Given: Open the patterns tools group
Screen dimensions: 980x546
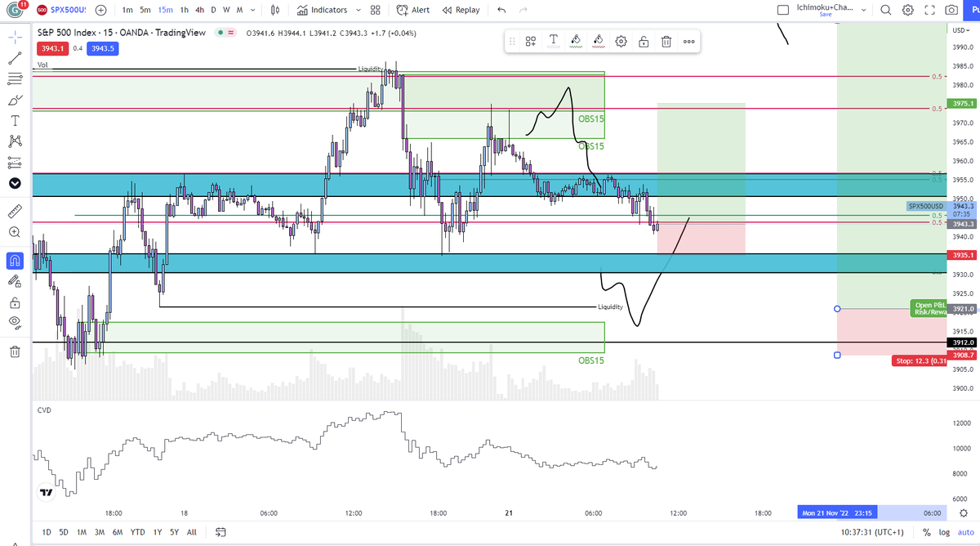Looking at the screenshot, I should pos(15,141).
